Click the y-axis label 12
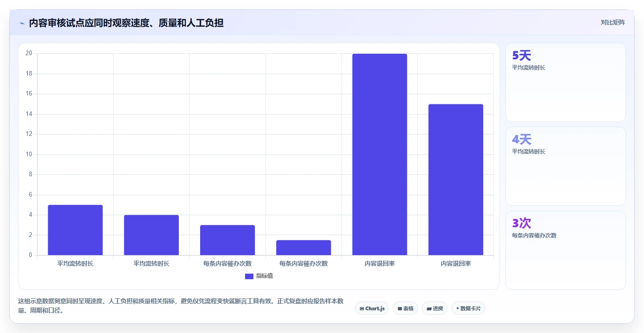The width and height of the screenshot is (644, 333). click(29, 134)
